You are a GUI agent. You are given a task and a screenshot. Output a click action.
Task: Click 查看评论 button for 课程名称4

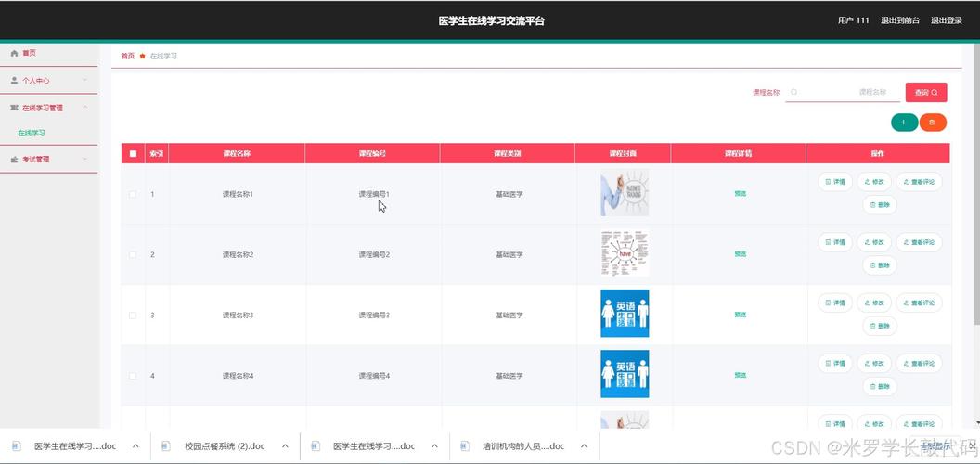coord(919,364)
